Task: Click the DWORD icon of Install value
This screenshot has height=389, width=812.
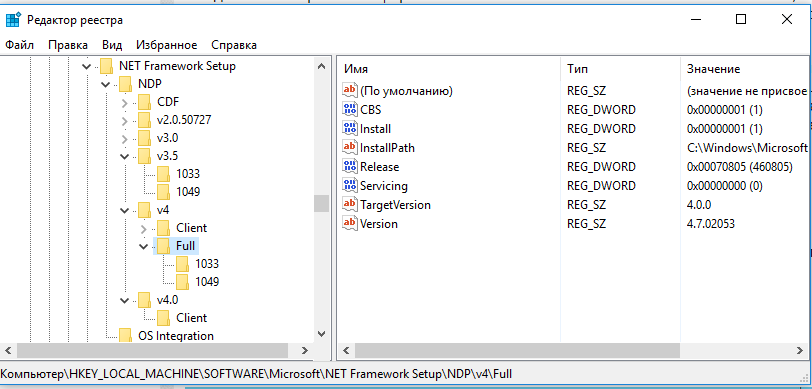Action: point(350,128)
